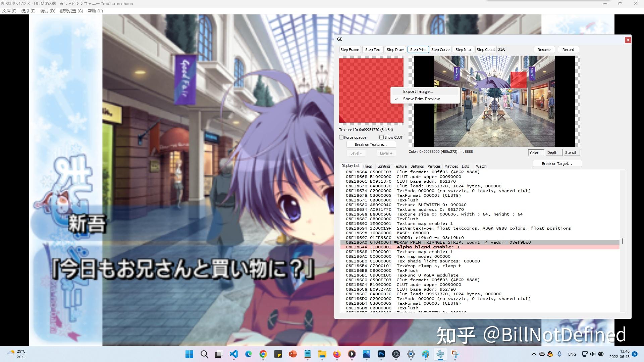Screen dimensions: 644x362
Task: Switch to PPSSPP taskbar icon
Action: (440, 354)
